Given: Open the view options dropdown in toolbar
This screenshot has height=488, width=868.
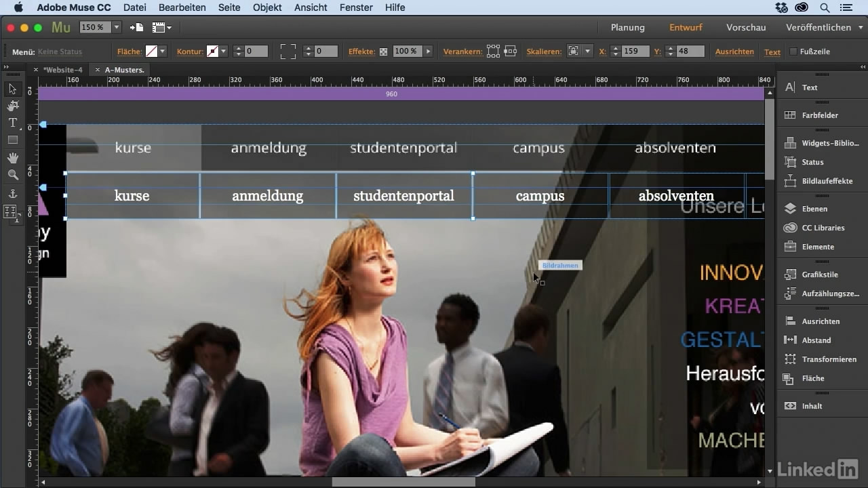Looking at the screenshot, I should (162, 28).
